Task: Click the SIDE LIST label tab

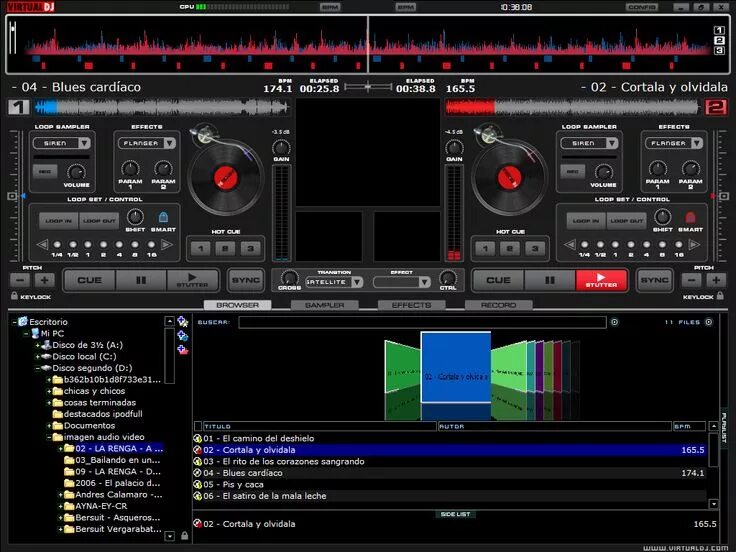Action: (455, 514)
